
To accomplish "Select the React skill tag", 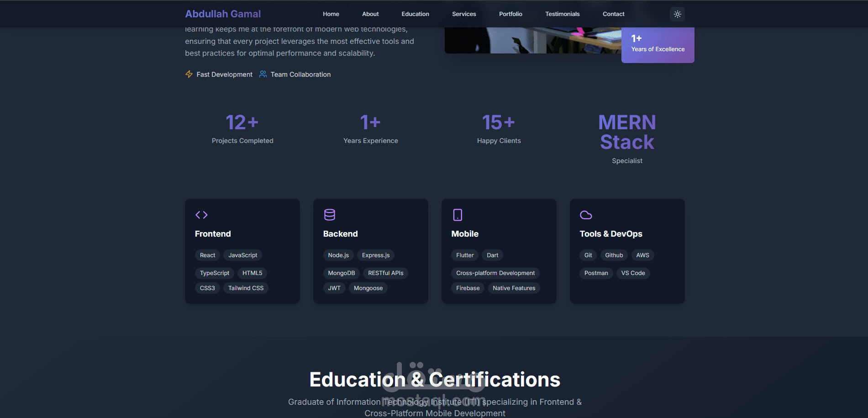I will click(207, 255).
